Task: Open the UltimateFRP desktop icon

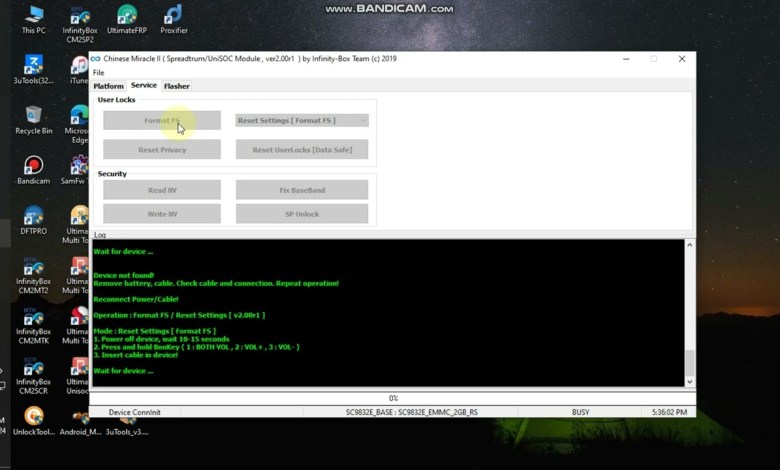Action: 126,16
